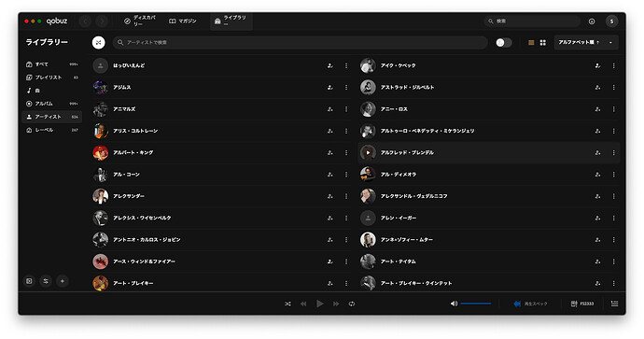The width and height of the screenshot is (644, 339).
Task: Select アーティスト in the library sidebar
Action: coord(51,117)
